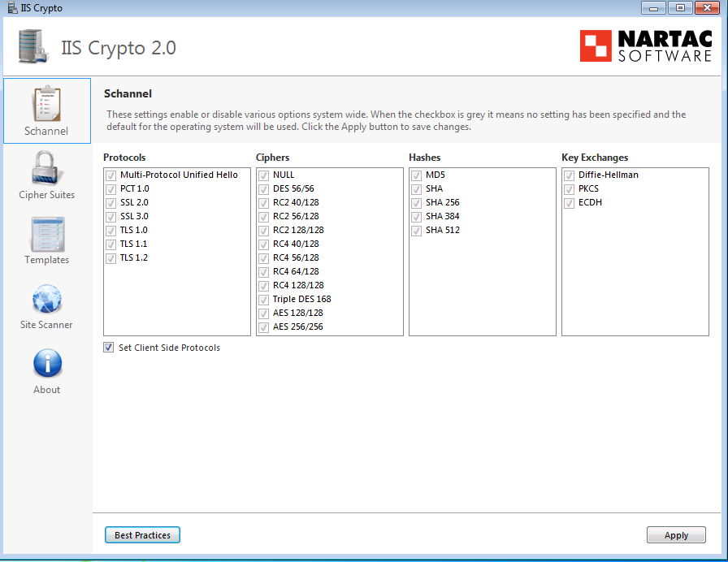This screenshot has height=562, width=728.
Task: Close the IIS Crypto window
Action: pyautogui.click(x=707, y=7)
